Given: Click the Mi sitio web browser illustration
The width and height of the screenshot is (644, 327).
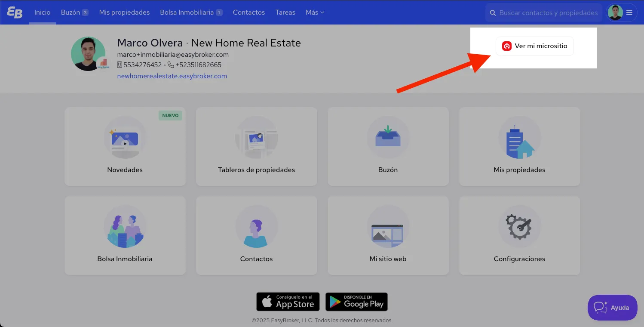Looking at the screenshot, I should click(388, 227).
